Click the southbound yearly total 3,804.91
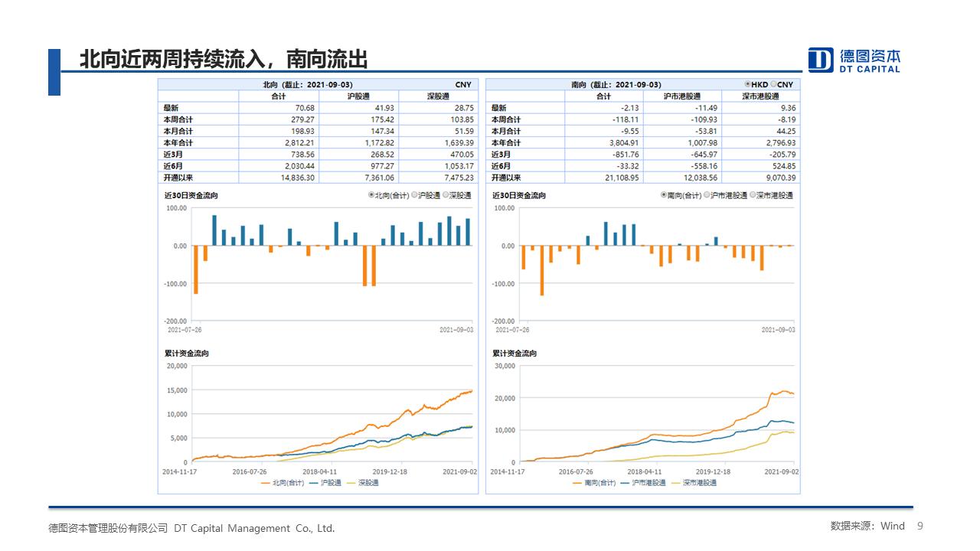 (x=624, y=142)
